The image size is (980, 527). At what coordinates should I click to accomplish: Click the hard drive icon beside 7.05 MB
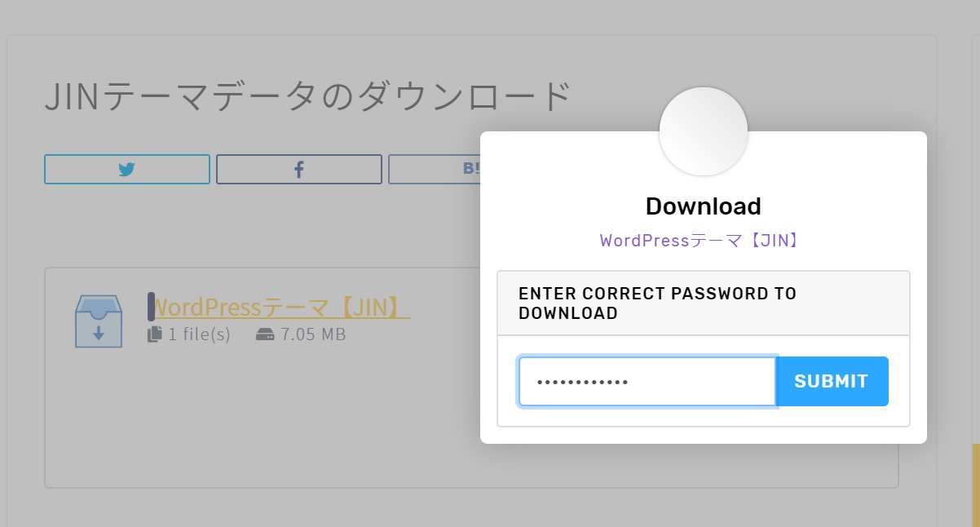(264, 334)
